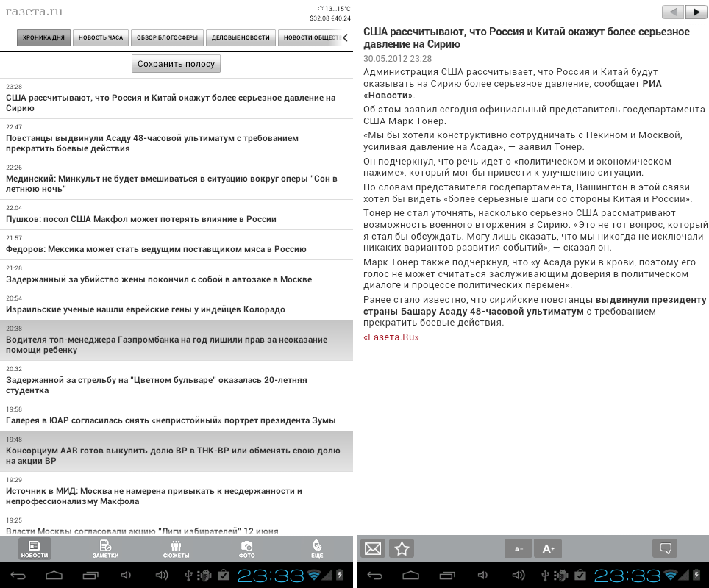
Task: Decrease article font size (A-)
Action: pyautogui.click(x=519, y=548)
